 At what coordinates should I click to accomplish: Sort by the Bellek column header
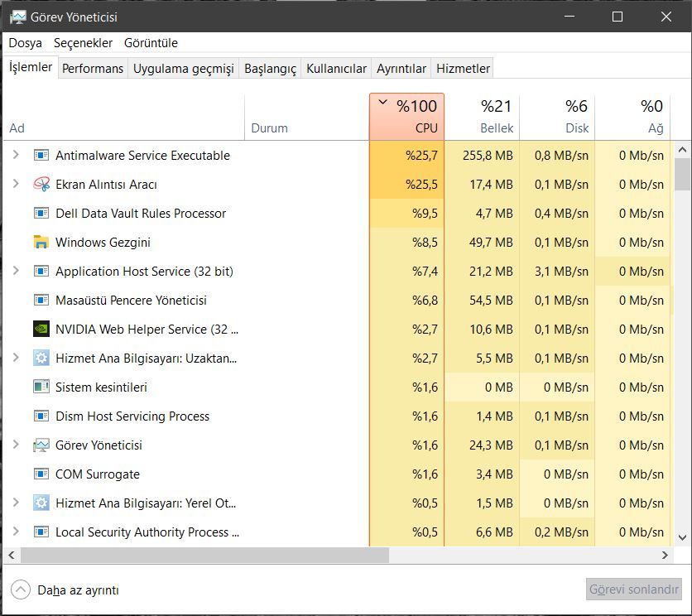[x=482, y=117]
